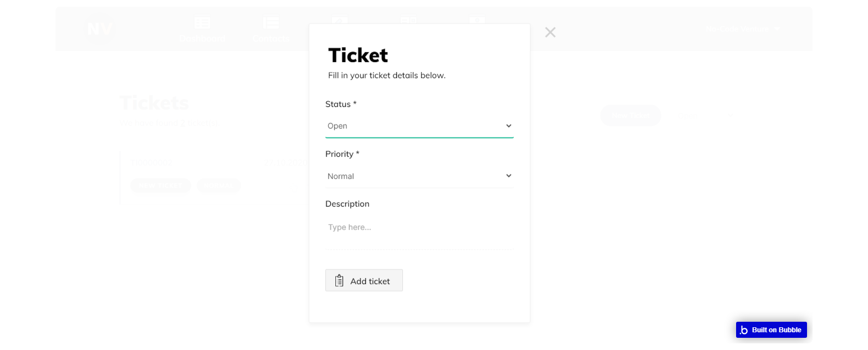Open the No-Code Venture account menu

742,29
